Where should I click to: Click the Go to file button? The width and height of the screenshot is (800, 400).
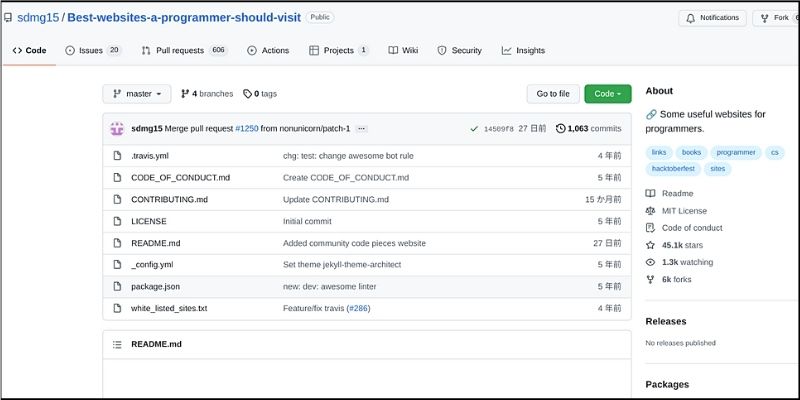click(553, 94)
